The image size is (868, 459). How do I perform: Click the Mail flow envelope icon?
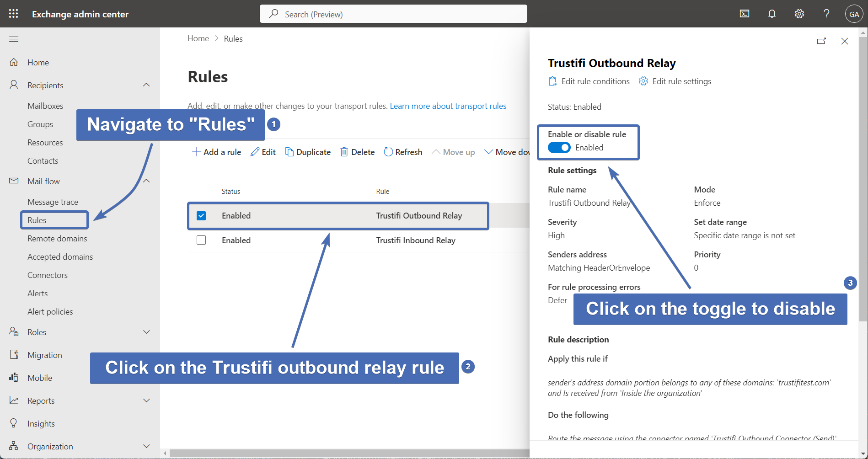pos(14,181)
